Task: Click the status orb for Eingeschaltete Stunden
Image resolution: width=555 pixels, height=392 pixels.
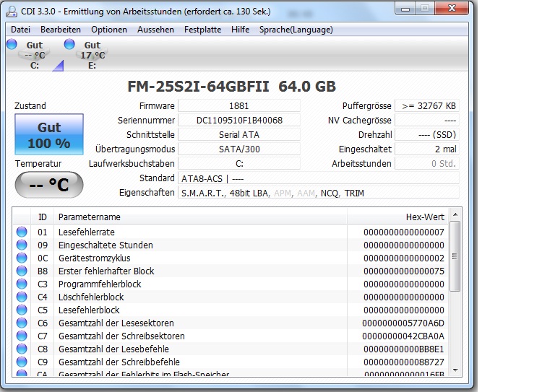Action: point(22,245)
